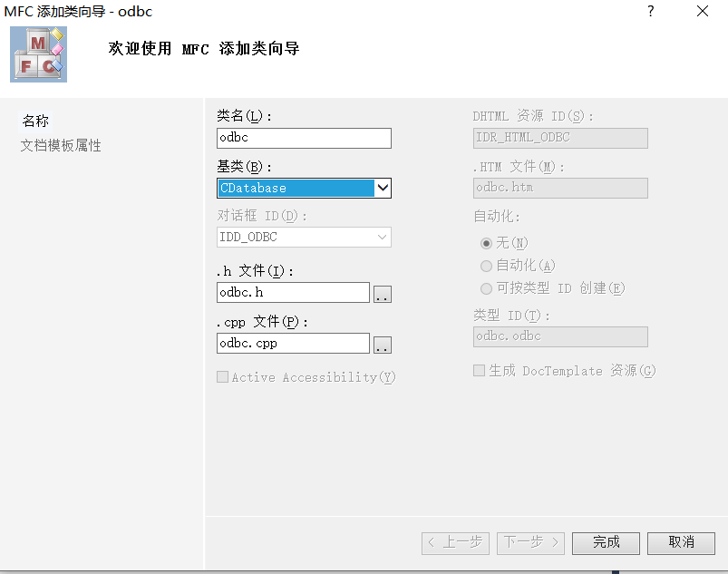Click the 上一步 previous button
Viewport: 728px width, 574px height.
455,543
